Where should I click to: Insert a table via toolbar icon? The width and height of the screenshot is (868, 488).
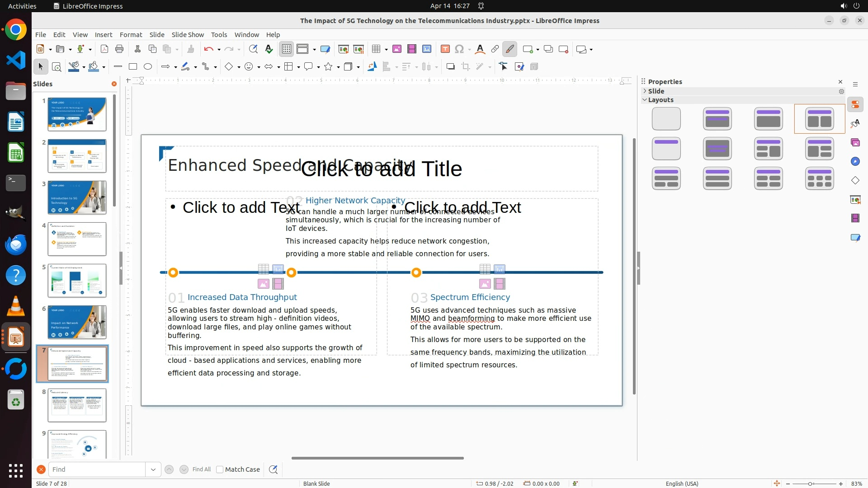[x=376, y=49]
